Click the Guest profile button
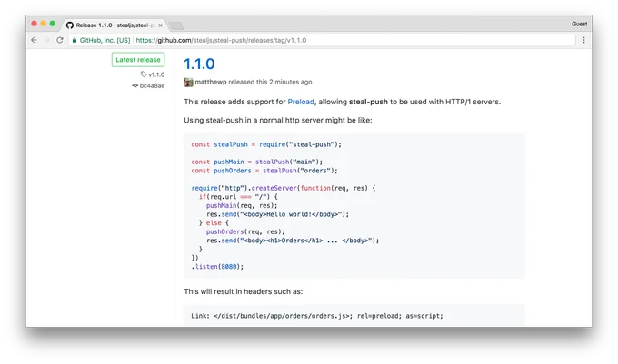The image size is (618, 364). [x=579, y=24]
